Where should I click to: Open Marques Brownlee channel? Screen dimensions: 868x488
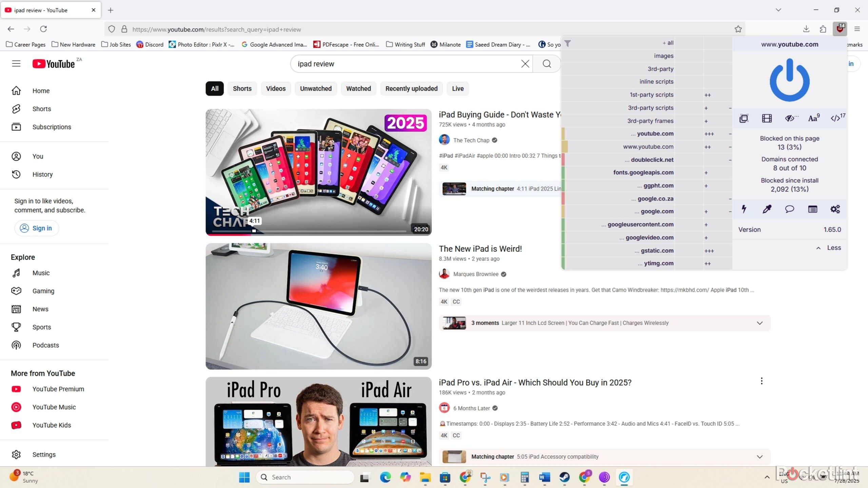coord(476,274)
